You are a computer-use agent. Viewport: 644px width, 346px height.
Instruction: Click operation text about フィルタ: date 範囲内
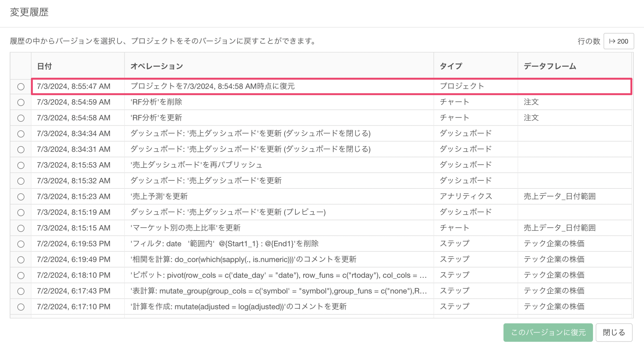[224, 244]
